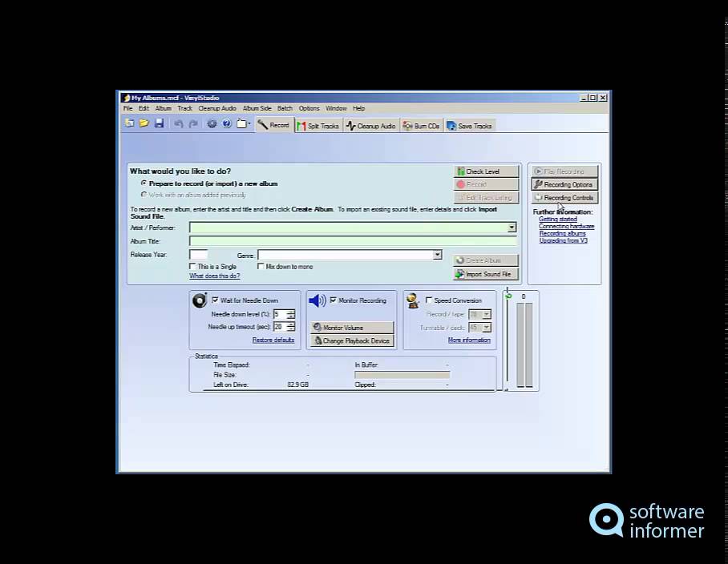This screenshot has height=564, width=728.
Task: Click the Redo arrow toolbar icon
Action: (x=193, y=124)
